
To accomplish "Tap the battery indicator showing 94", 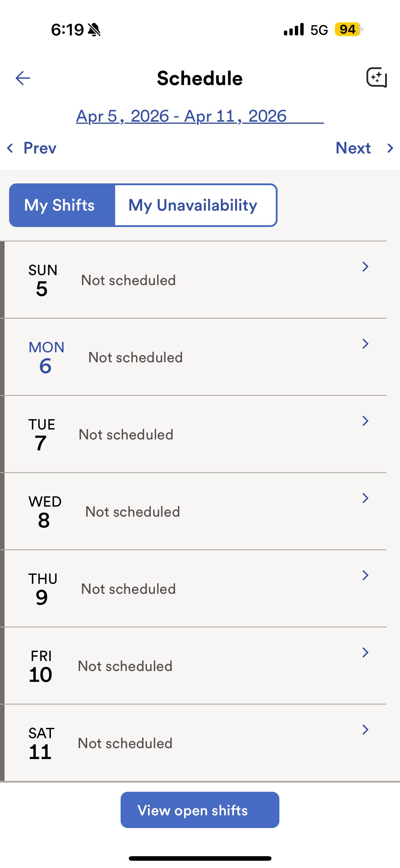I will [348, 29].
